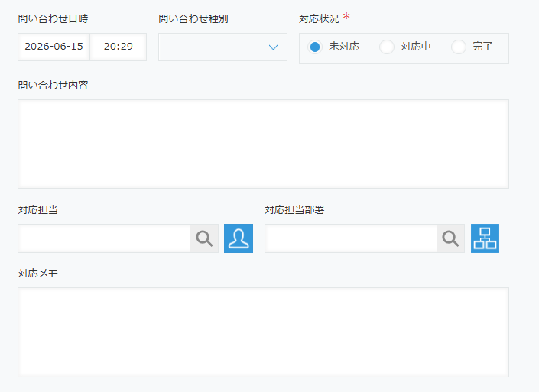Select the 対応中 radio button

[387, 47]
